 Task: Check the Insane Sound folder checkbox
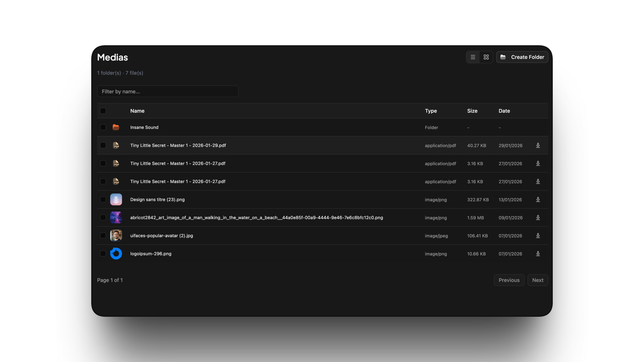point(103,127)
